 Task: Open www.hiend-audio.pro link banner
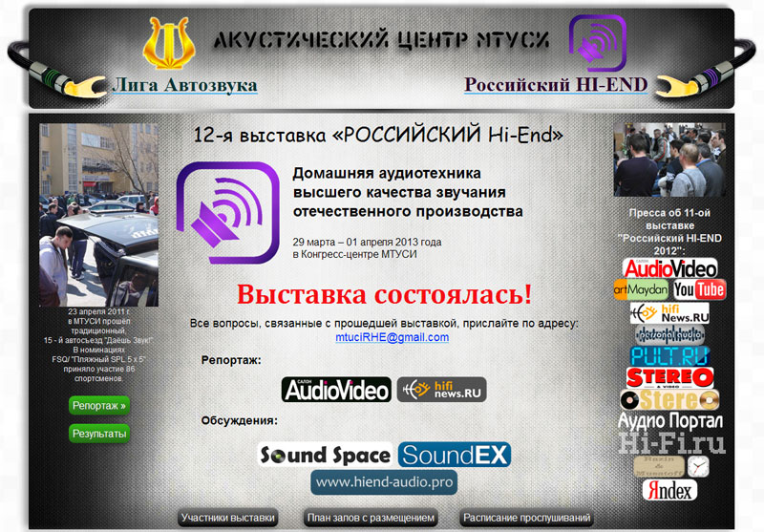(x=384, y=482)
